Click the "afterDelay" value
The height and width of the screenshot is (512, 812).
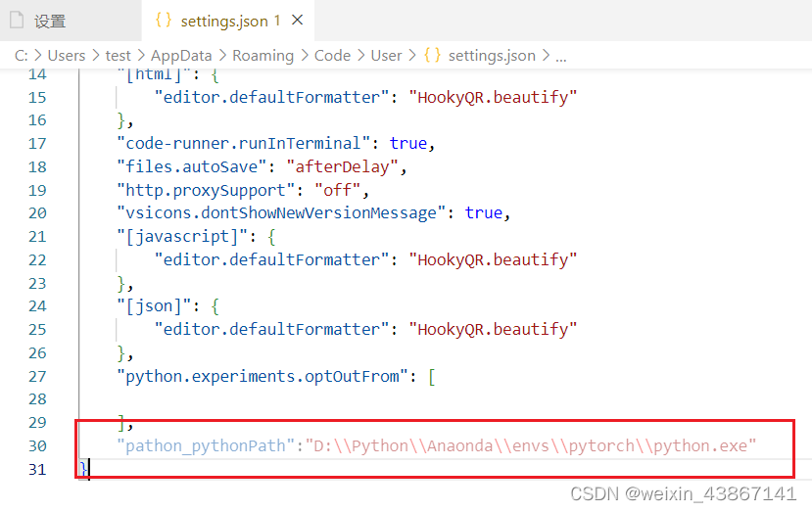point(342,166)
